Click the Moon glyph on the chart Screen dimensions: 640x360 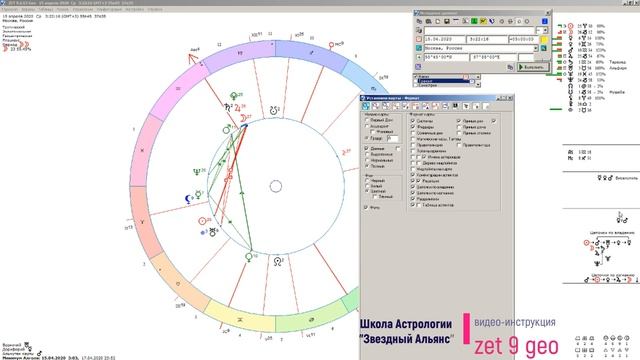pos(244,118)
